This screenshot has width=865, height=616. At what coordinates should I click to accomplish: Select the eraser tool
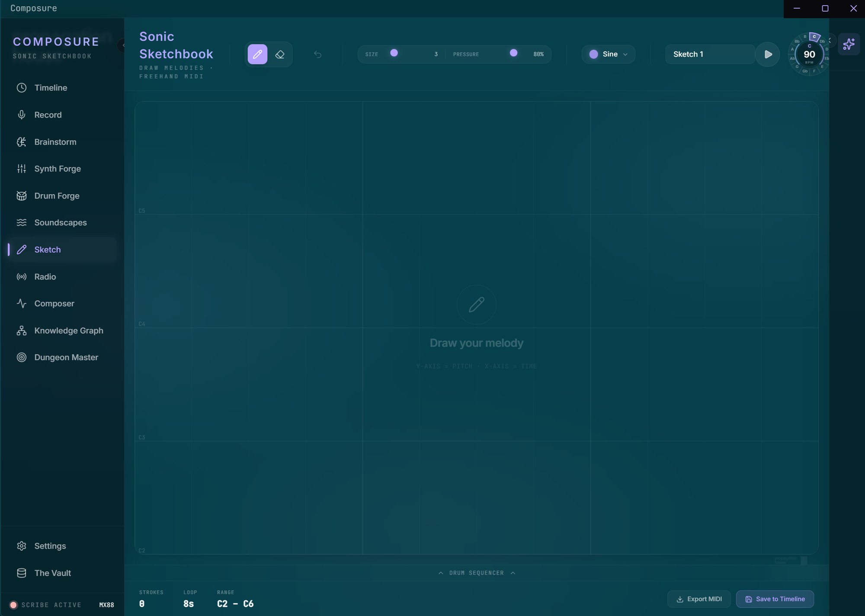[x=280, y=54]
